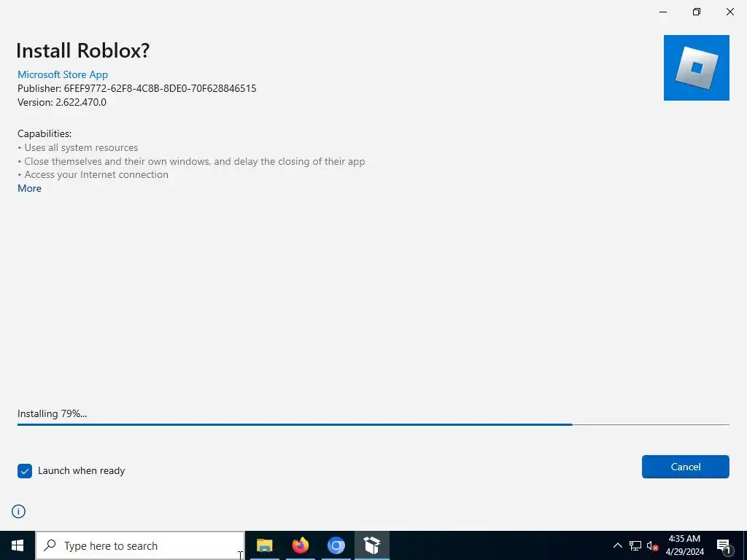Close the installer window
The width and height of the screenshot is (747, 560).
(x=729, y=12)
